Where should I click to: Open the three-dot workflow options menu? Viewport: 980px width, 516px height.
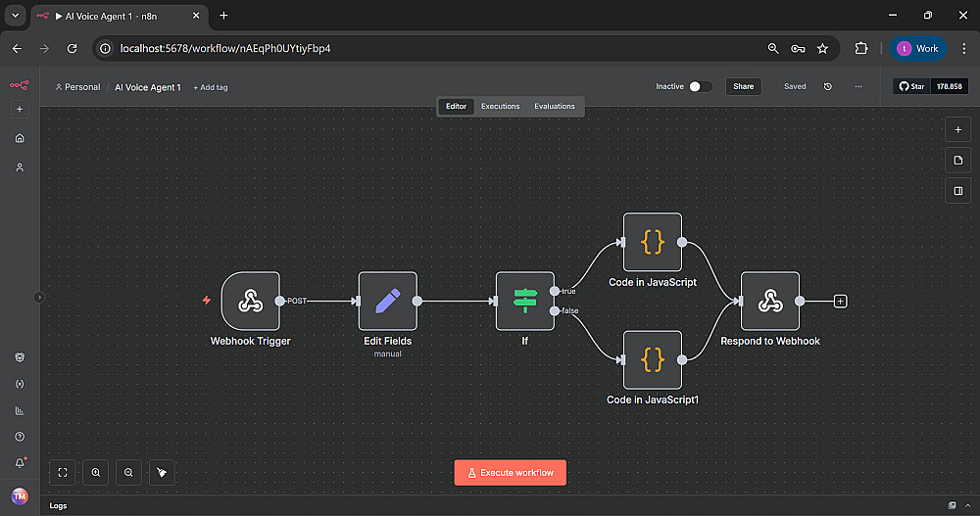[858, 87]
